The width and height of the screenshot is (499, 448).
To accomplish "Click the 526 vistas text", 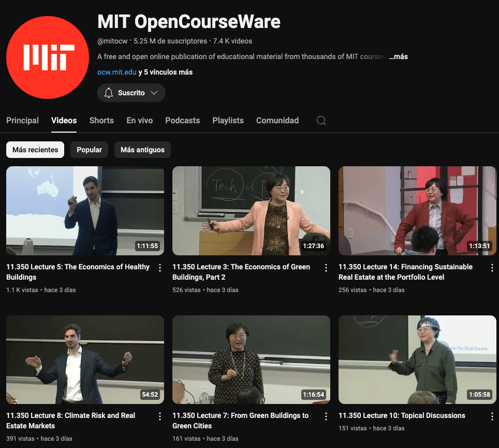I will (x=186, y=290).
